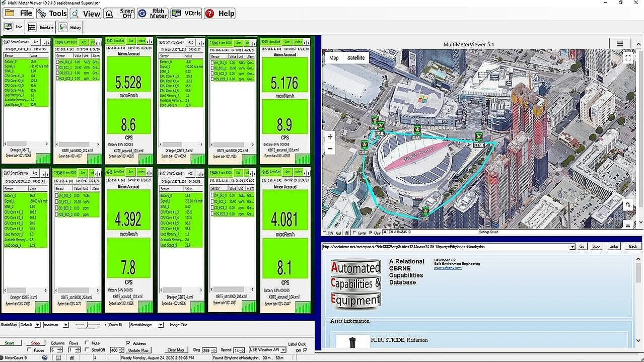Switch to the Satellite map view

tap(356, 57)
